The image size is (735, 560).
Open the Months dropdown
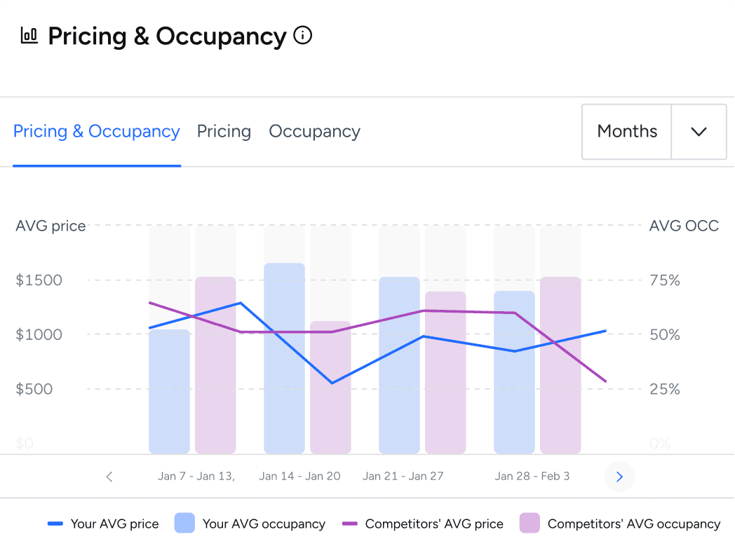[627, 132]
